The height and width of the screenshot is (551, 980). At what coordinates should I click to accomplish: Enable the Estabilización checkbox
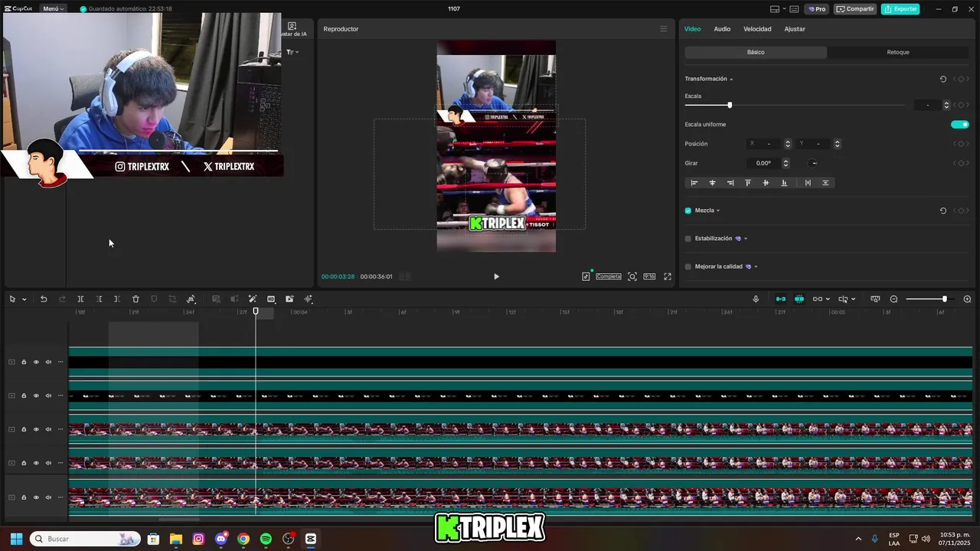click(688, 239)
